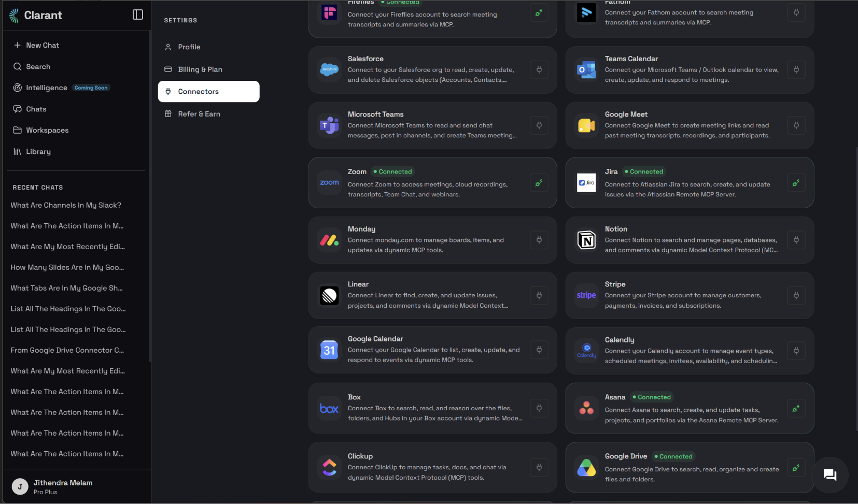
Task: Click the Linear connector card title
Action: (358, 284)
